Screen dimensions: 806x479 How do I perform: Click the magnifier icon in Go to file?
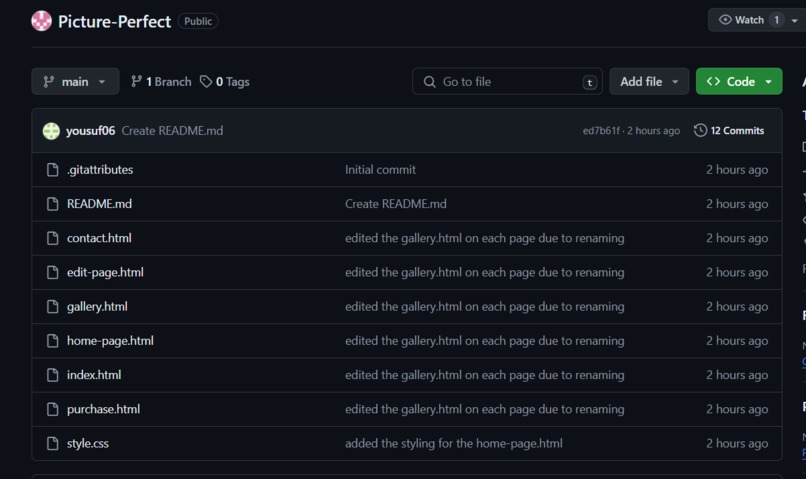[429, 82]
